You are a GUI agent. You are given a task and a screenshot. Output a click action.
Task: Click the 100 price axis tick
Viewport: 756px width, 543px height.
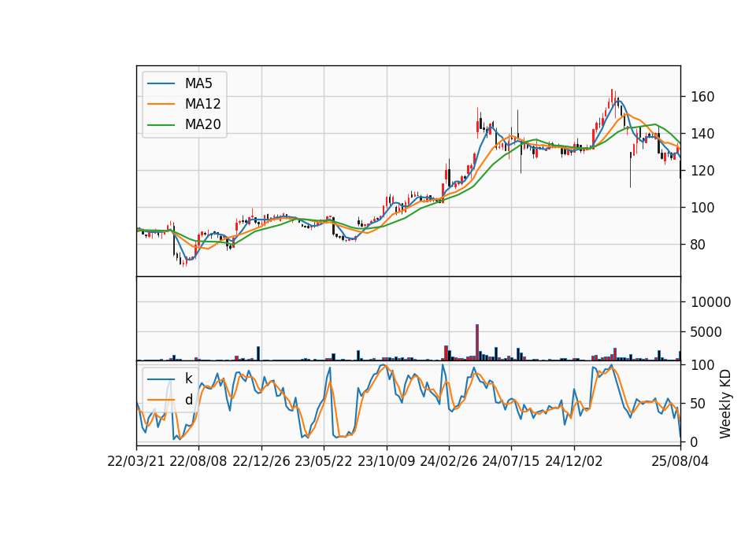click(702, 208)
